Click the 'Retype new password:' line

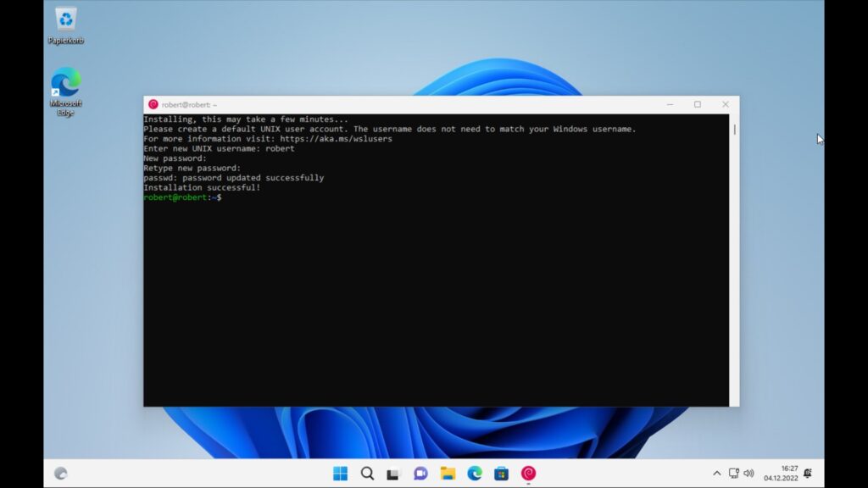point(192,169)
